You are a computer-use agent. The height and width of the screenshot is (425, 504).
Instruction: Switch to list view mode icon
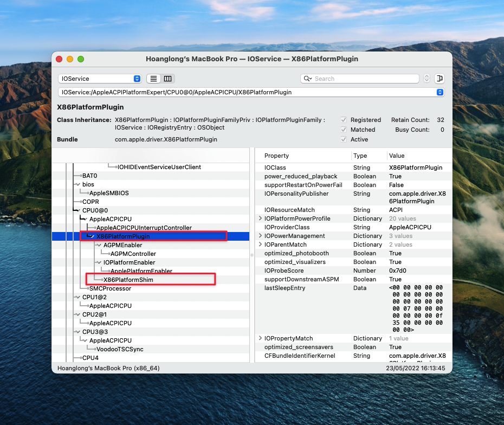pos(154,79)
